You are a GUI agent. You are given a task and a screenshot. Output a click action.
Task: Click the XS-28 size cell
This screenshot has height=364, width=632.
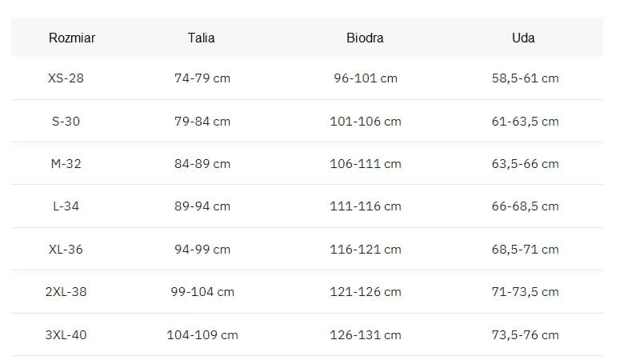tap(66, 78)
